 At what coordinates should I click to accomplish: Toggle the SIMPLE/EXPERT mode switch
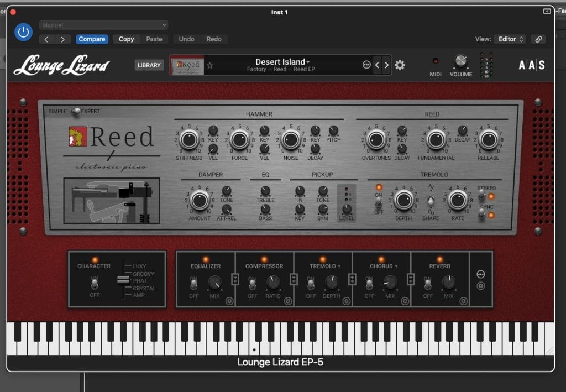[75, 111]
